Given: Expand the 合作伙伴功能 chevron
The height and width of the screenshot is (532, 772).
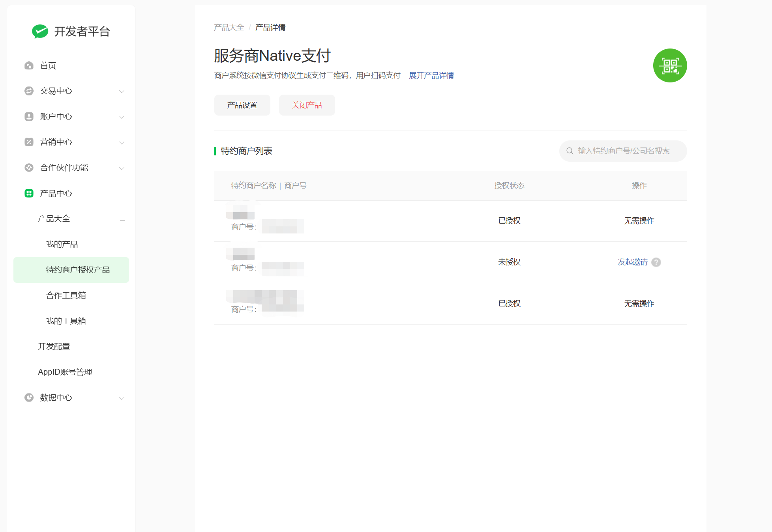Looking at the screenshot, I should point(122,168).
